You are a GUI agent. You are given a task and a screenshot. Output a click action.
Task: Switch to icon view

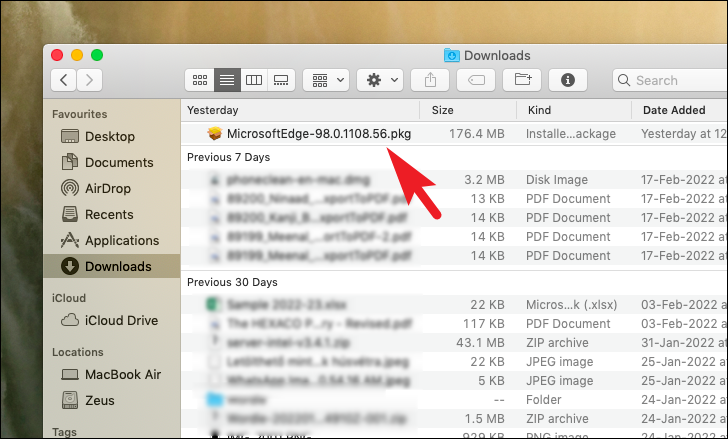pos(200,80)
